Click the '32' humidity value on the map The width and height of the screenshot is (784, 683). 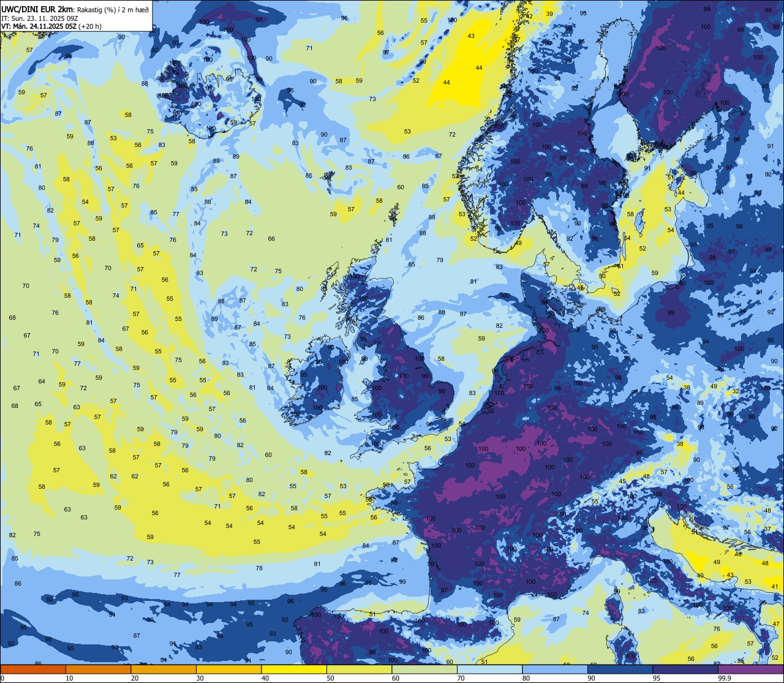point(736,391)
